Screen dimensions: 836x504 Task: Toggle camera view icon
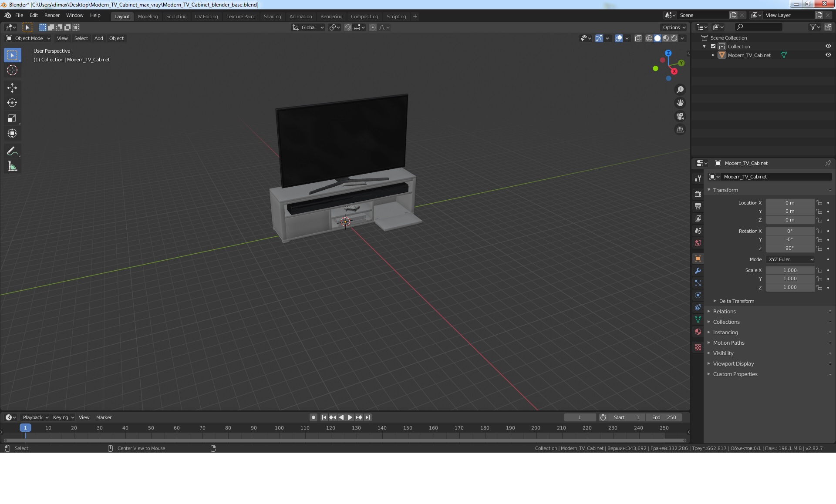[x=680, y=116]
